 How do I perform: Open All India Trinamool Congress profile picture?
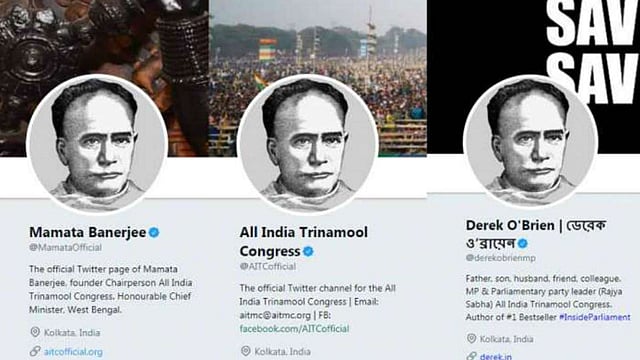[307, 144]
